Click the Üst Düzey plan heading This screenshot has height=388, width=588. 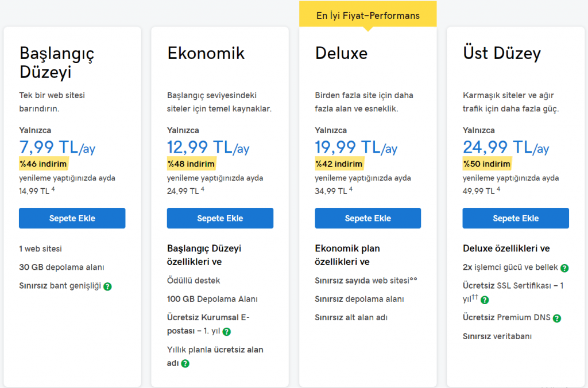[x=502, y=53]
